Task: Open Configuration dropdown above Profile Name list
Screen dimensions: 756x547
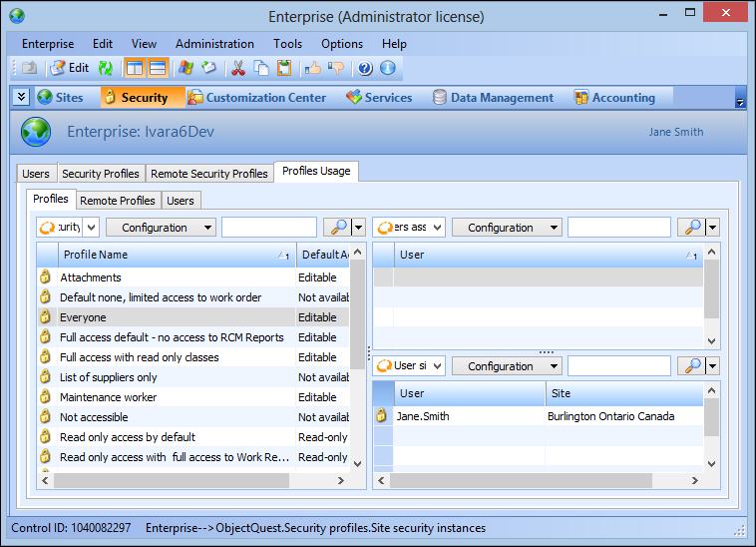Action: click(161, 228)
